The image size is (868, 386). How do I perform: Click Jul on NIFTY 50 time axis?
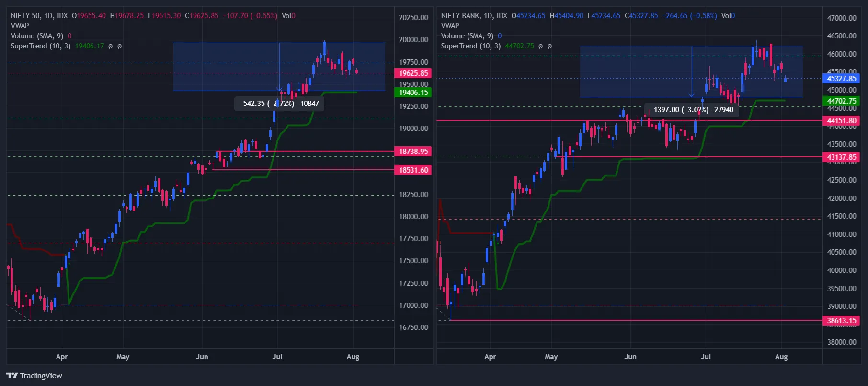[277, 357]
